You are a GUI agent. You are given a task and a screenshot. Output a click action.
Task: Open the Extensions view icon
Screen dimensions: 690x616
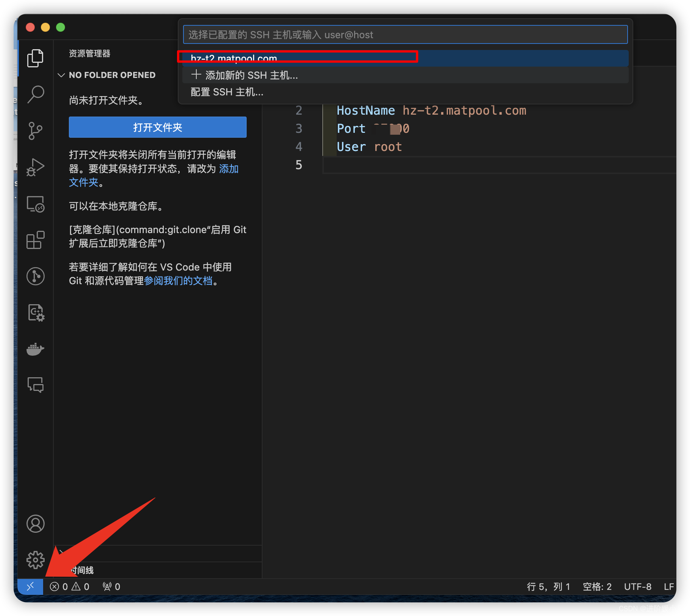[36, 240]
